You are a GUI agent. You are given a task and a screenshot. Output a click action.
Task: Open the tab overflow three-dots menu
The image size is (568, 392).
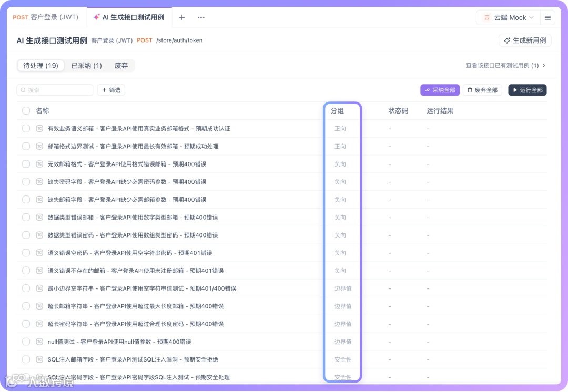pos(201,17)
